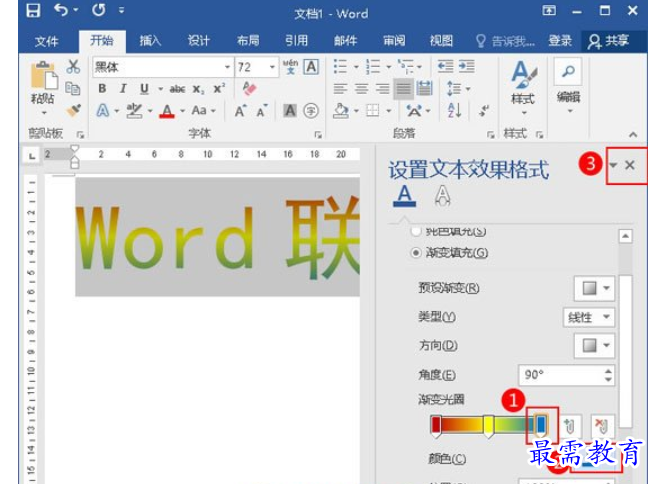
Task: Switch to the Review (审阅) tab
Action: (x=394, y=41)
